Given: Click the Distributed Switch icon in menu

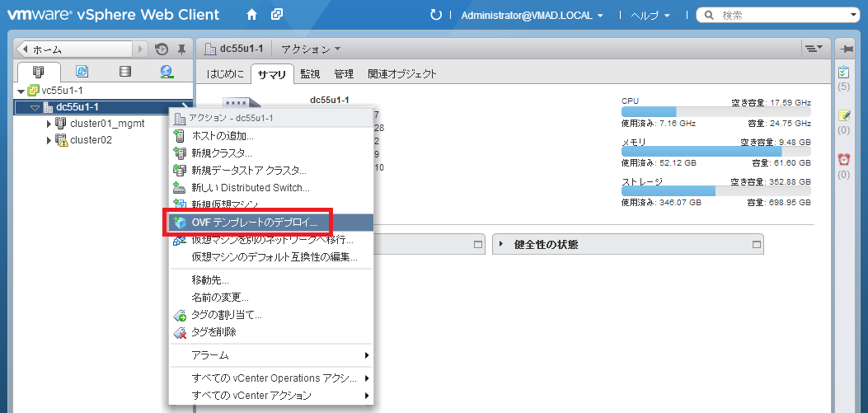Looking at the screenshot, I should tap(180, 188).
